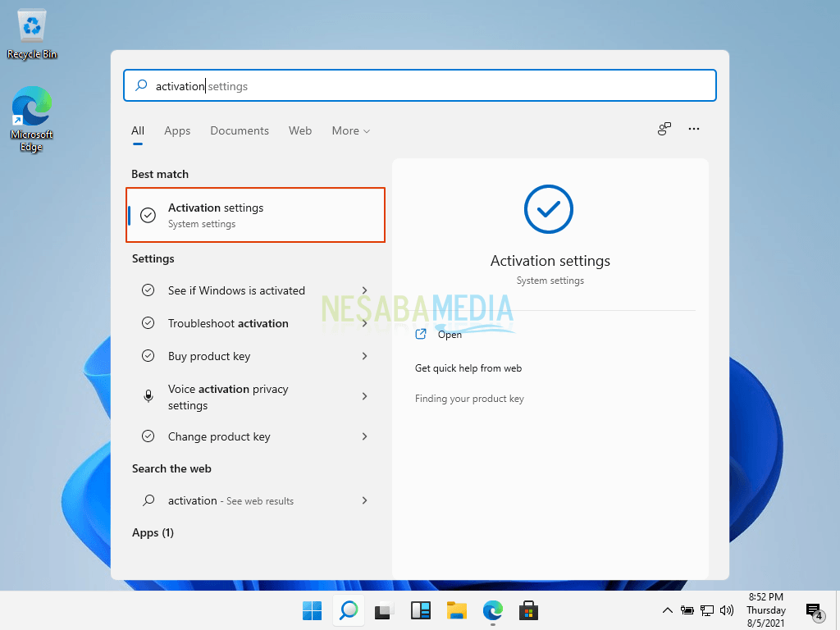This screenshot has height=630, width=840.
Task: Click Finding your product key link
Action: pos(469,398)
